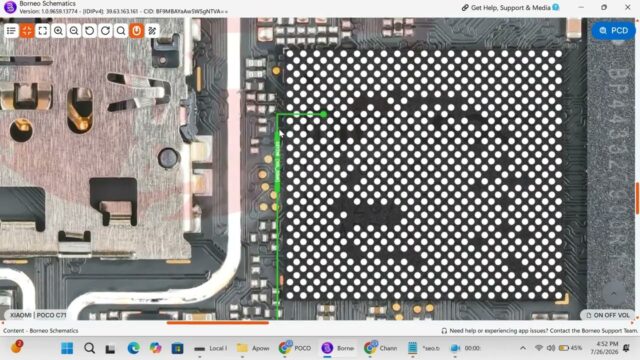Switch to the POCO Chrome window
This screenshot has width=640, height=360.
pyautogui.click(x=295, y=348)
